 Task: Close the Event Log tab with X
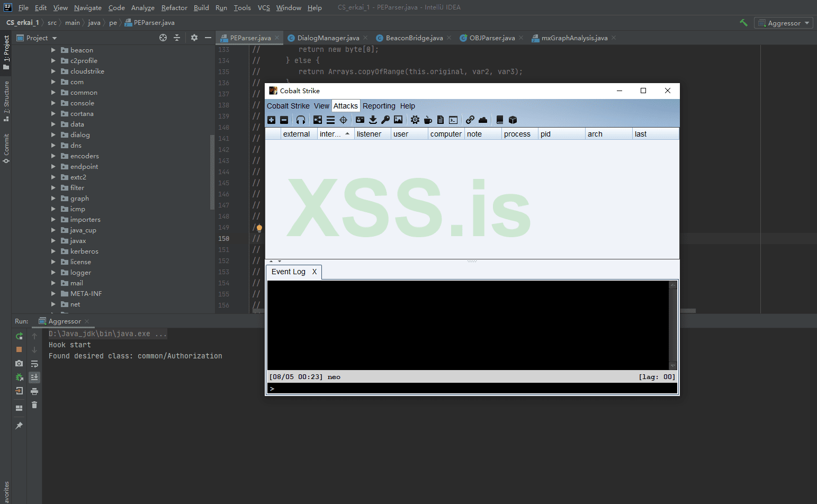[315, 272]
